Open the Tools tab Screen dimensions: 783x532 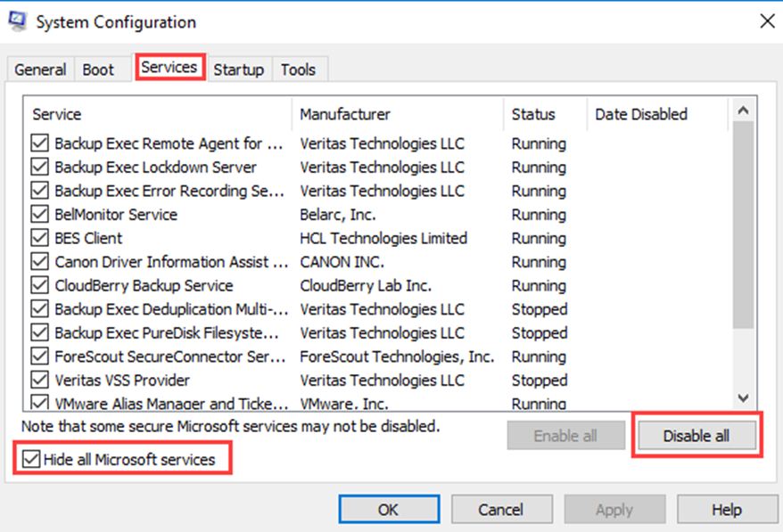[298, 70]
